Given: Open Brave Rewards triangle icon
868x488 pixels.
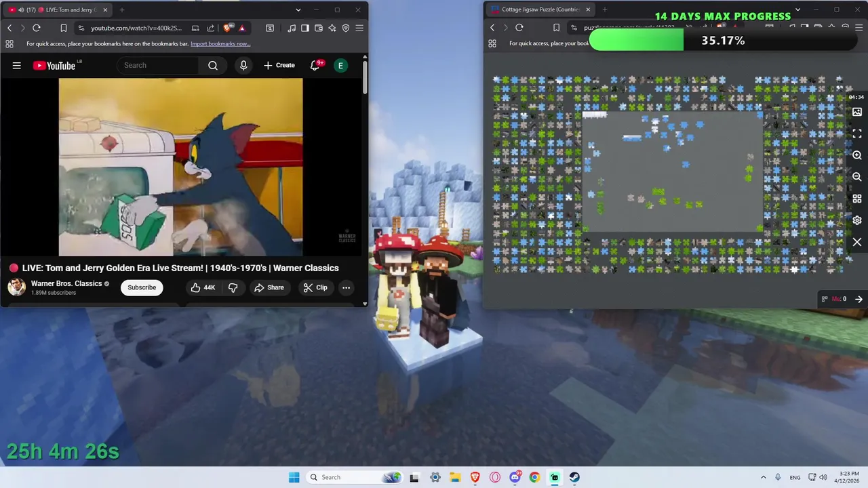Looking at the screenshot, I should click(241, 28).
